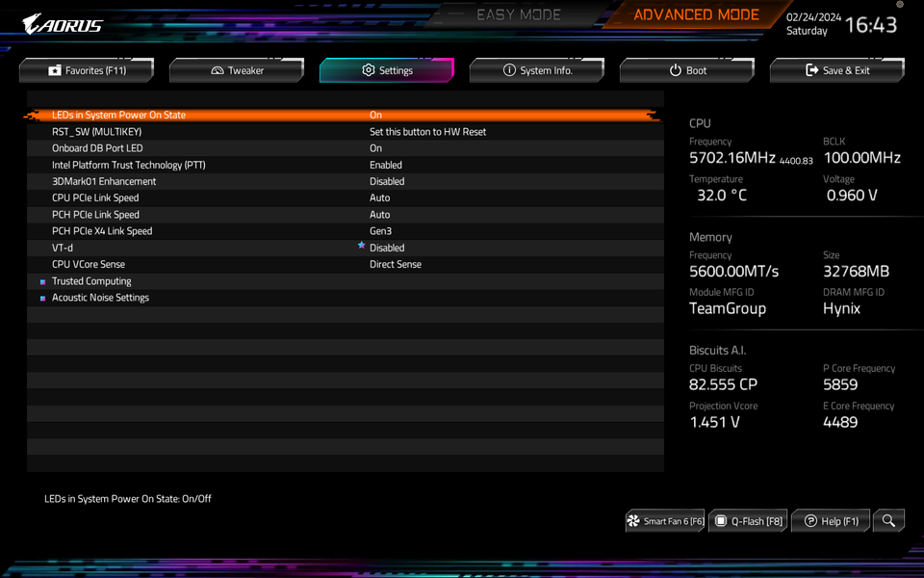Open RST_SW HW Reset option list
The height and width of the screenshot is (578, 924).
pos(427,132)
